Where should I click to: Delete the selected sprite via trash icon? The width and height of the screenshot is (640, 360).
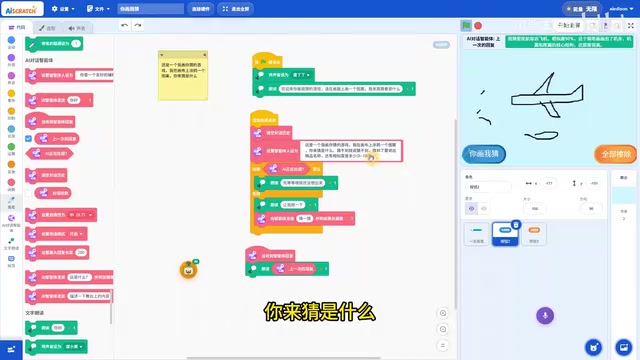click(516, 224)
